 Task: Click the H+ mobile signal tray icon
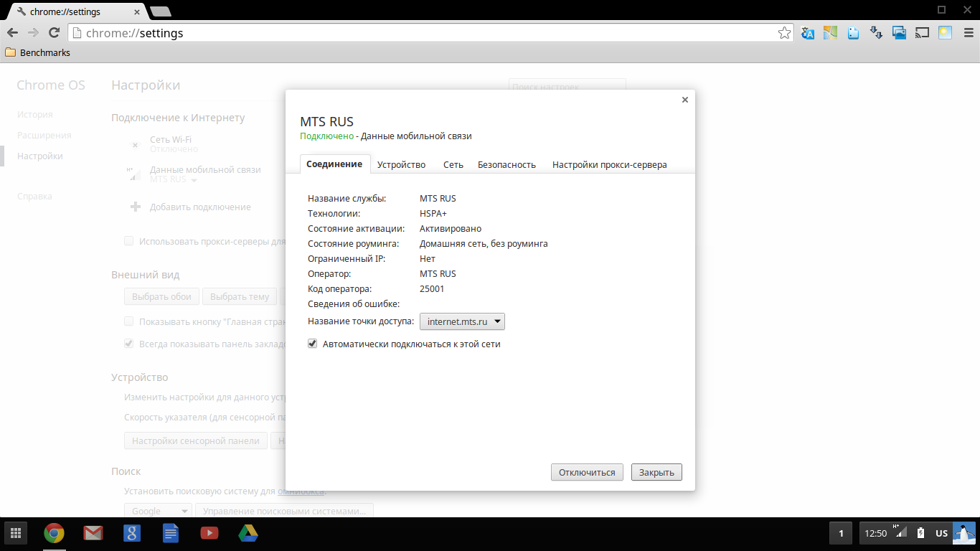point(901,532)
